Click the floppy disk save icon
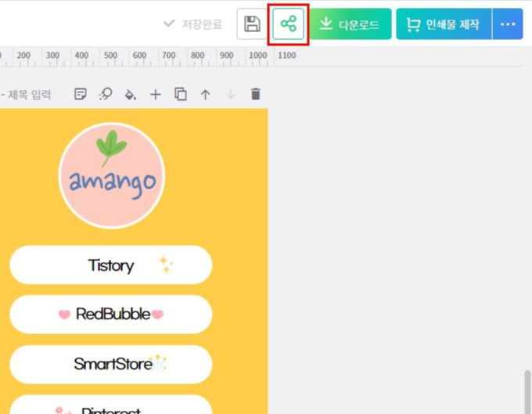This screenshot has height=414, width=532. (252, 24)
